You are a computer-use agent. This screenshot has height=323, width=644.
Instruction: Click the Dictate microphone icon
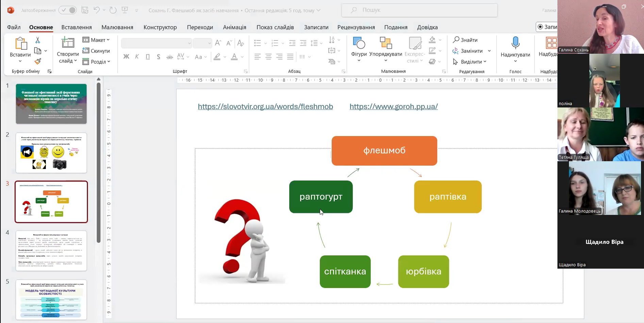515,43
